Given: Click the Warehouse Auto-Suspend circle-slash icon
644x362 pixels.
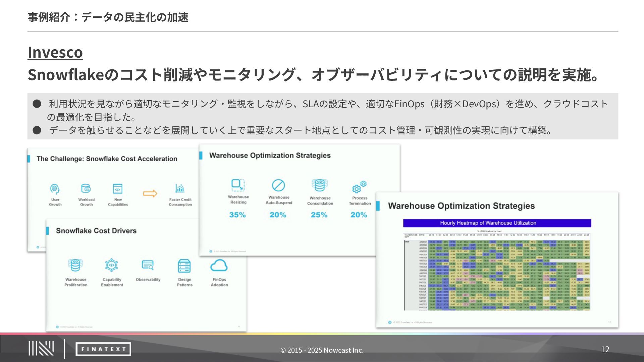Looking at the screenshot, I should [x=278, y=185].
